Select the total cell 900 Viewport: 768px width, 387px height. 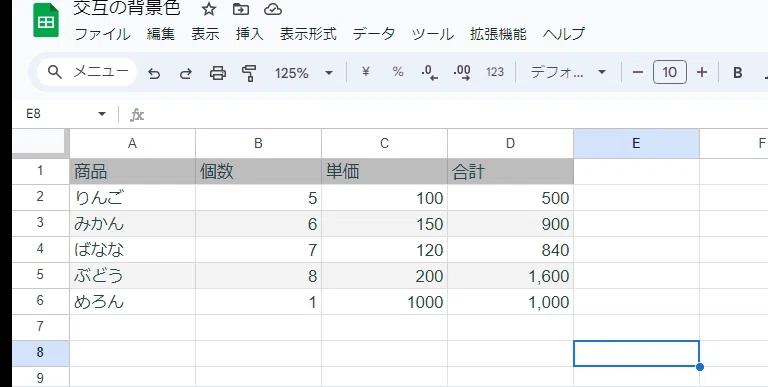510,224
